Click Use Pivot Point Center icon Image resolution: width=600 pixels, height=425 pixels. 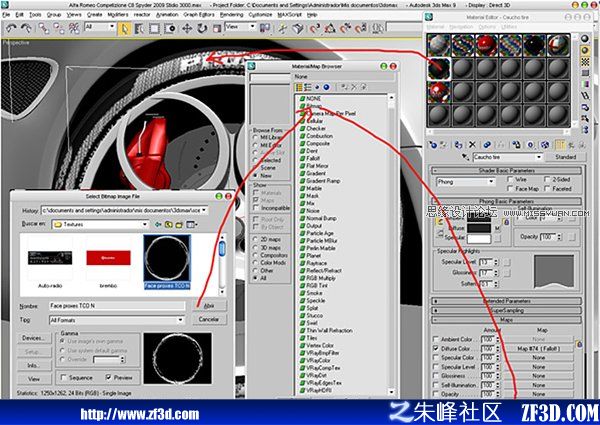(x=265, y=28)
